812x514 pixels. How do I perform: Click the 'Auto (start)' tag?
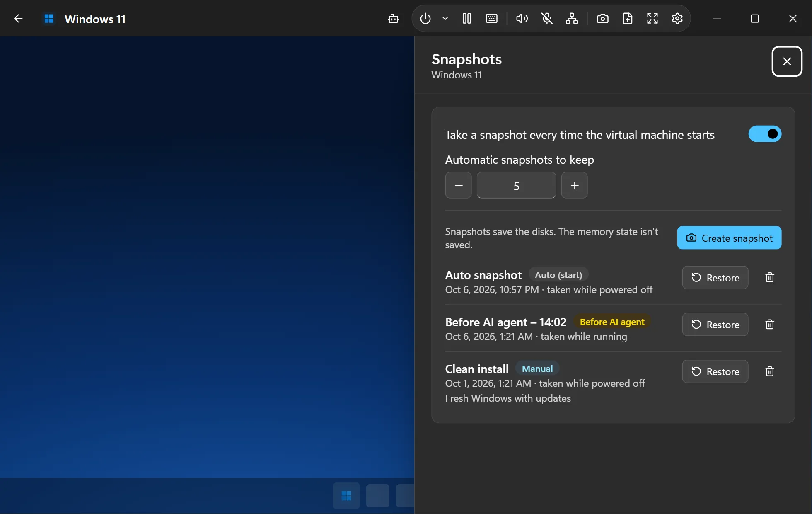pyautogui.click(x=558, y=275)
